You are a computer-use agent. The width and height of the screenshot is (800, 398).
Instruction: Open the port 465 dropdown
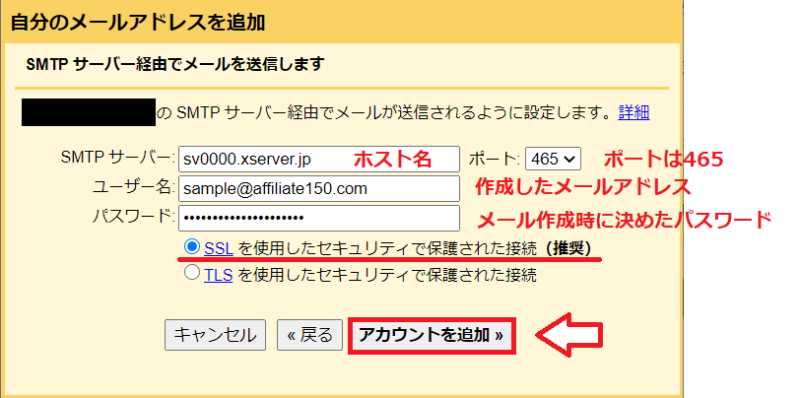click(553, 159)
